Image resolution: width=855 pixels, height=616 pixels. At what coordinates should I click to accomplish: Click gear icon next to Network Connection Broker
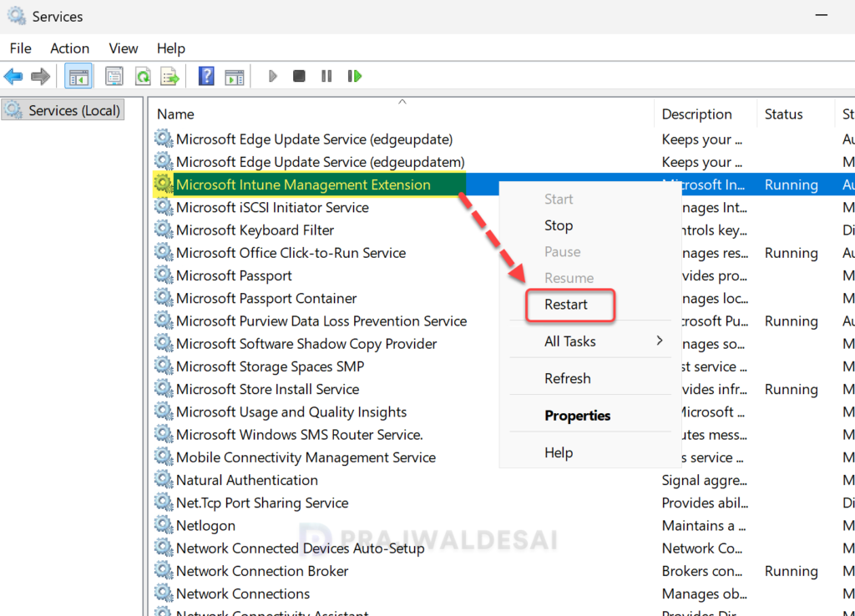point(163,570)
